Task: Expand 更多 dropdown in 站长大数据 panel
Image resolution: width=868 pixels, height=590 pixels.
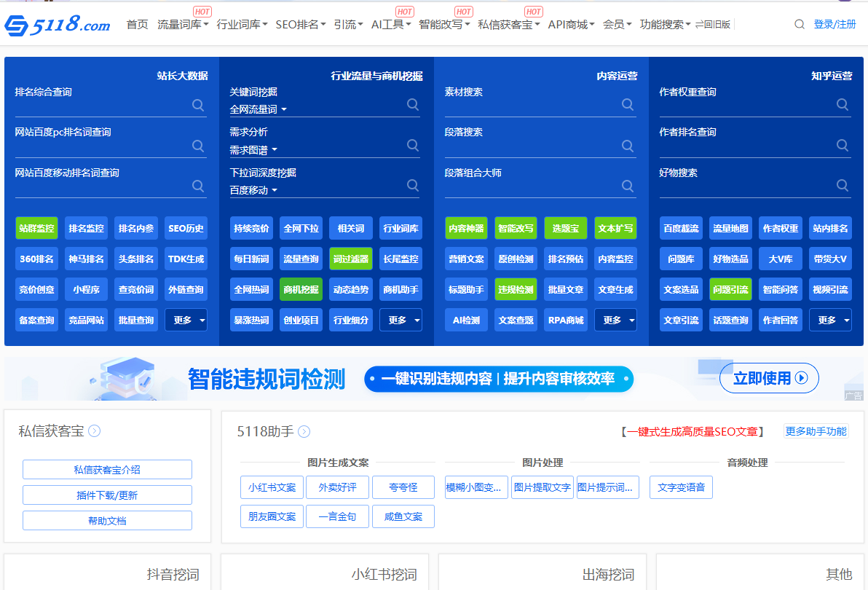Action: [x=186, y=320]
